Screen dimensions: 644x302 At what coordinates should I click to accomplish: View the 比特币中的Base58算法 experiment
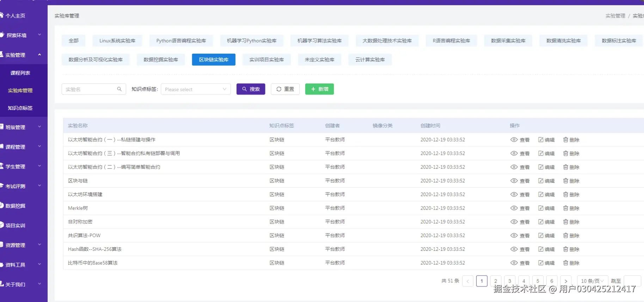coord(520,263)
